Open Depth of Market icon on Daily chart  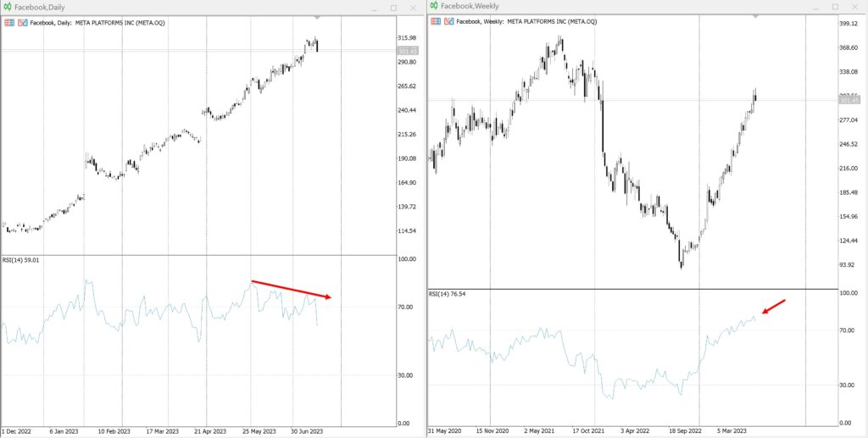[23, 22]
